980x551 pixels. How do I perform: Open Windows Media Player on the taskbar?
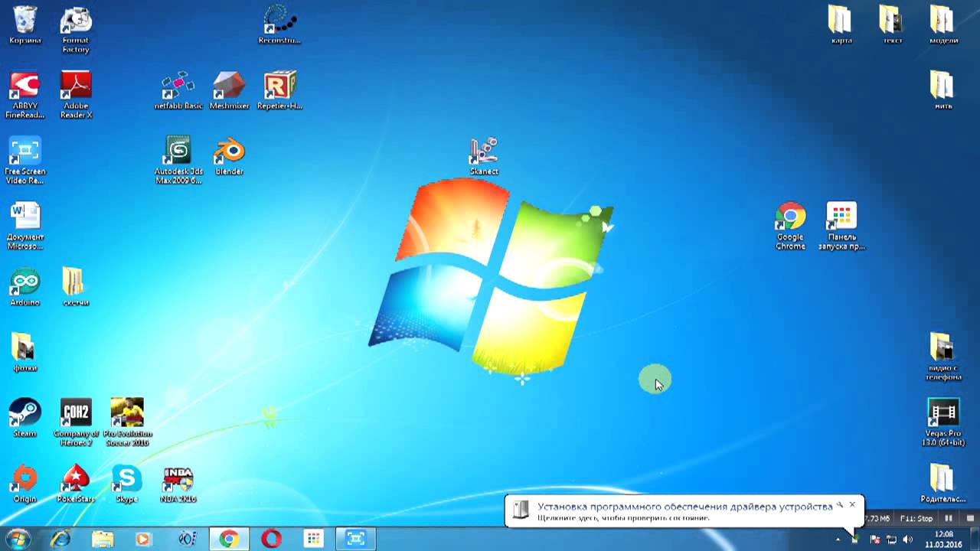tap(144, 539)
